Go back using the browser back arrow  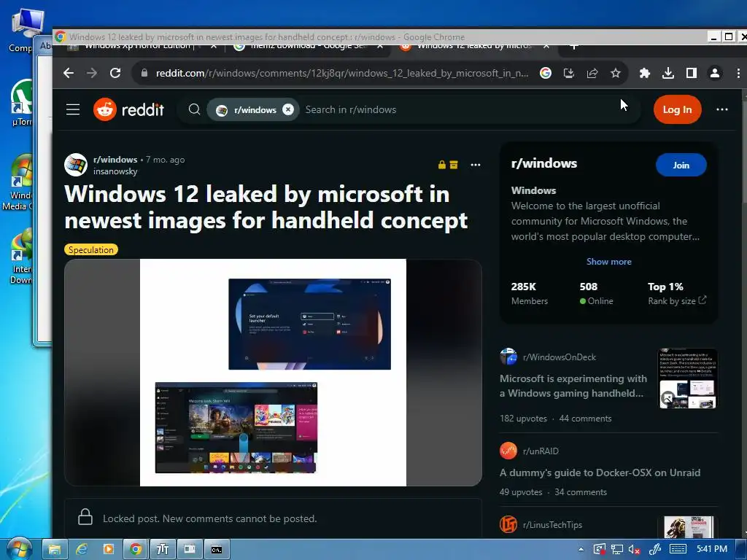point(69,73)
